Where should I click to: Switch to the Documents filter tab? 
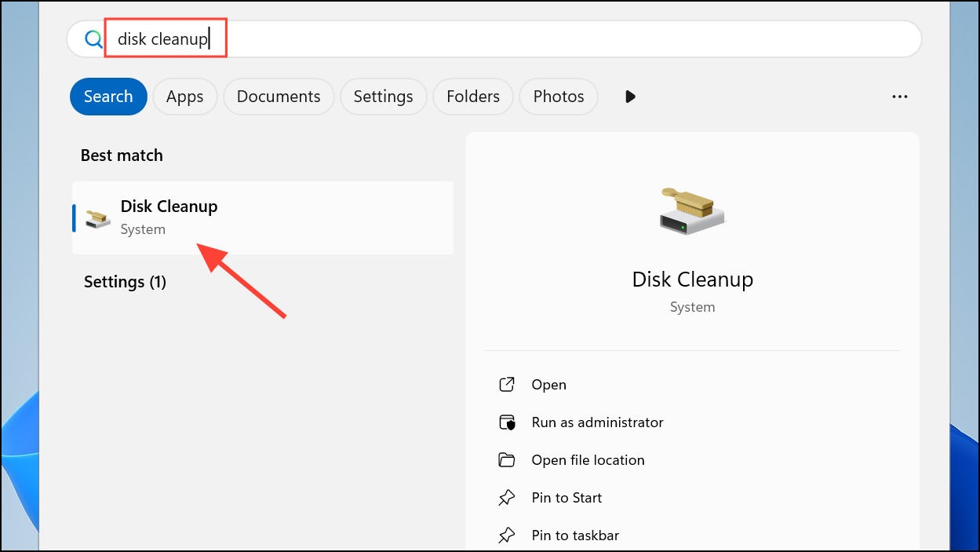(x=279, y=97)
